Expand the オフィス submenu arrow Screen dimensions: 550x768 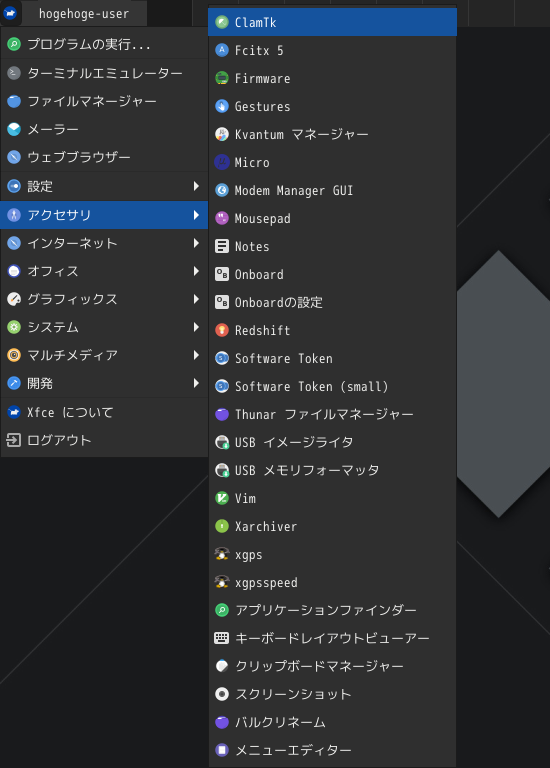196,271
